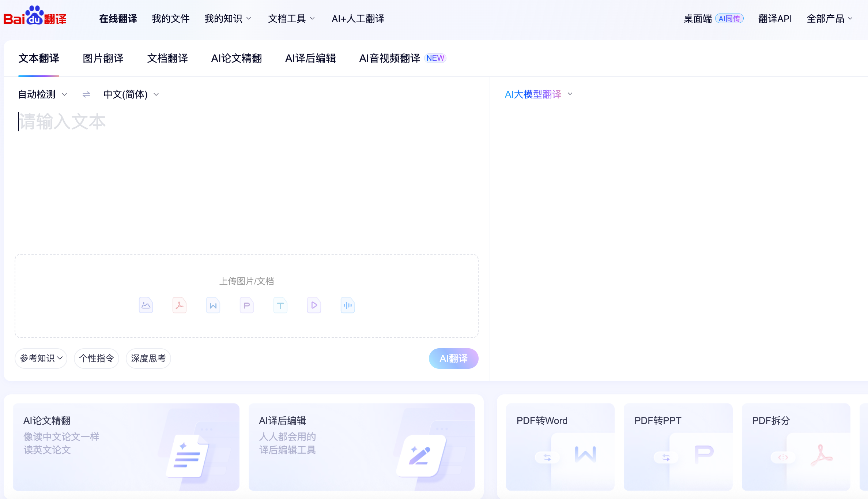Select the TXT file upload icon
This screenshot has width=868, height=499.
[280, 305]
